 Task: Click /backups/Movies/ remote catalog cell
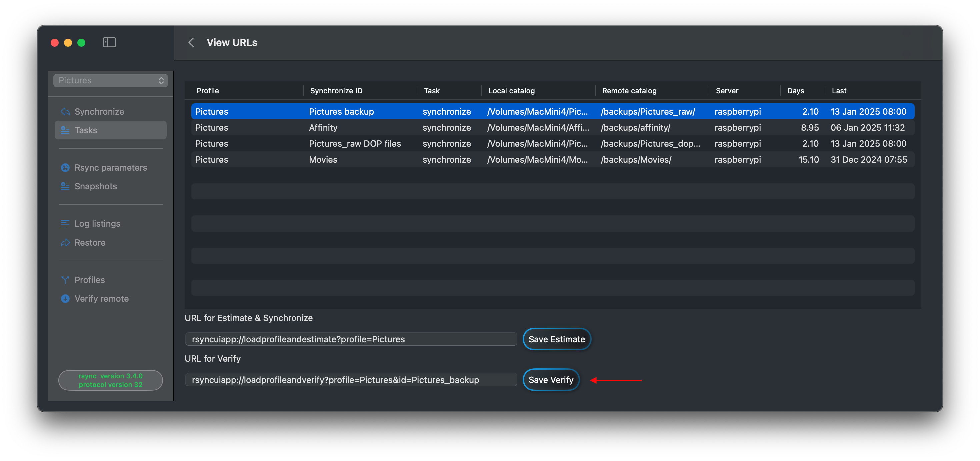(x=636, y=159)
